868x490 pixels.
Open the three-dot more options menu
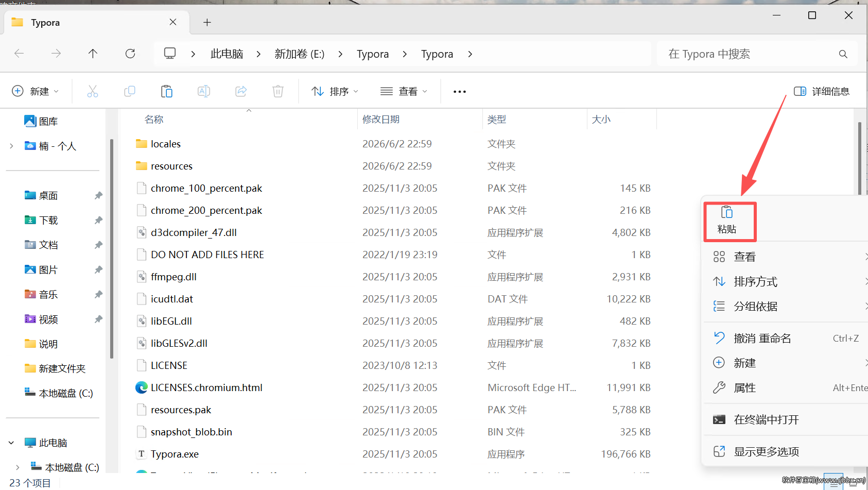(460, 92)
